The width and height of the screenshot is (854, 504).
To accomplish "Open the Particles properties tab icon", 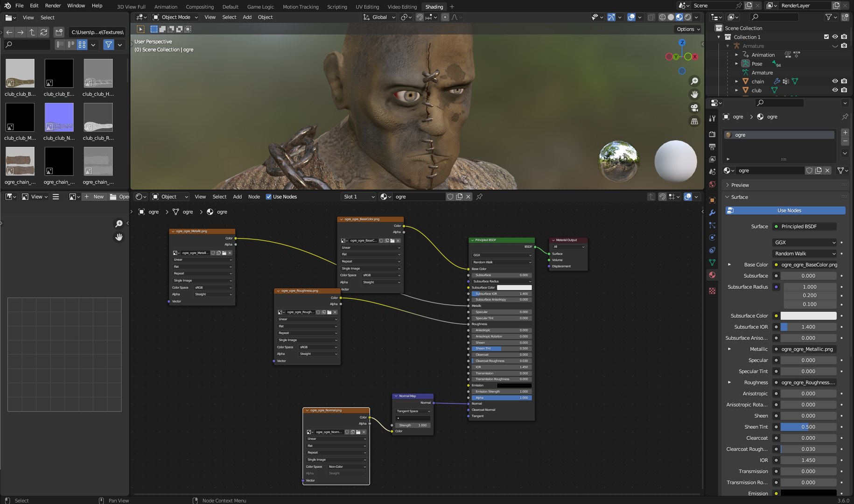I will (x=712, y=225).
